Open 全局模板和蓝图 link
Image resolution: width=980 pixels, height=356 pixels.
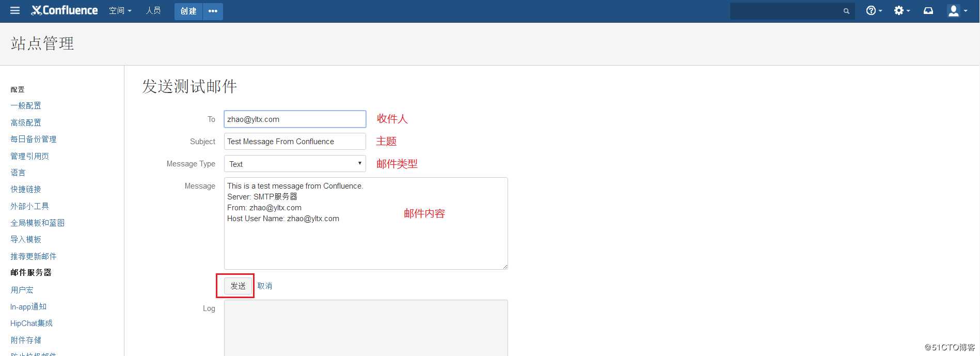pos(38,223)
